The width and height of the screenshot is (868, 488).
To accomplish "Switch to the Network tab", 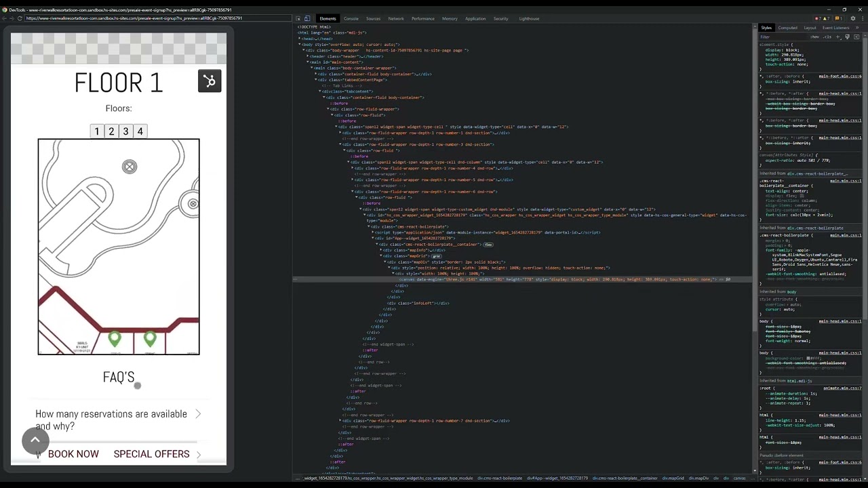I will 396,18.
